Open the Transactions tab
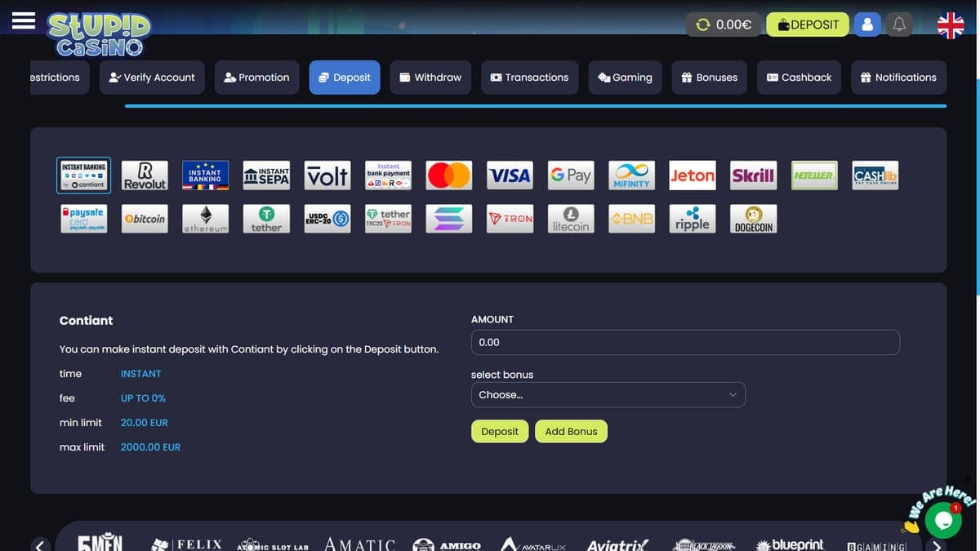This screenshot has height=551, width=980. 529,78
